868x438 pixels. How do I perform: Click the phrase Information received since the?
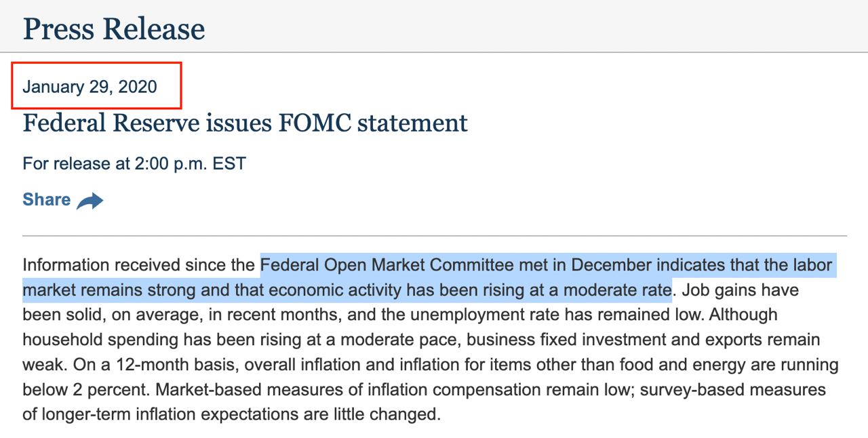click(x=139, y=264)
